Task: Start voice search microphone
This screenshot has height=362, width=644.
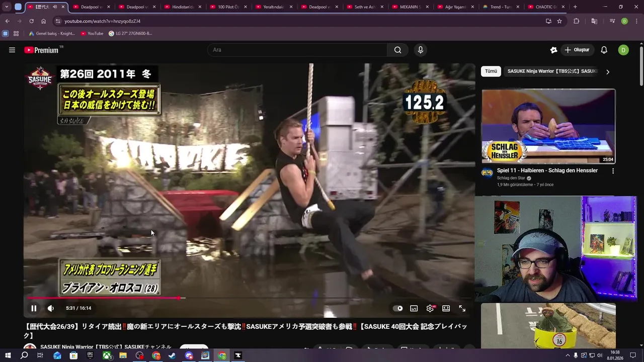Action: [421, 50]
